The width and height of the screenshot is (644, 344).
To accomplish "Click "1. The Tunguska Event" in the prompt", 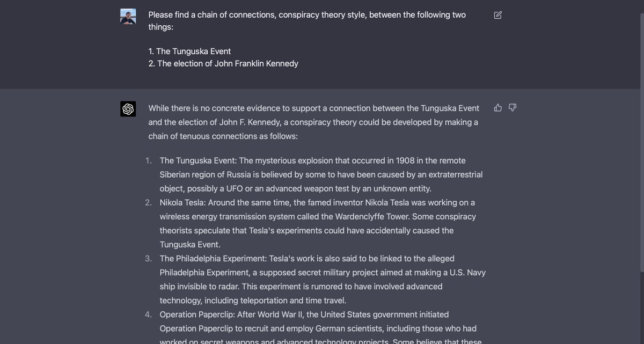I will 189,52.
